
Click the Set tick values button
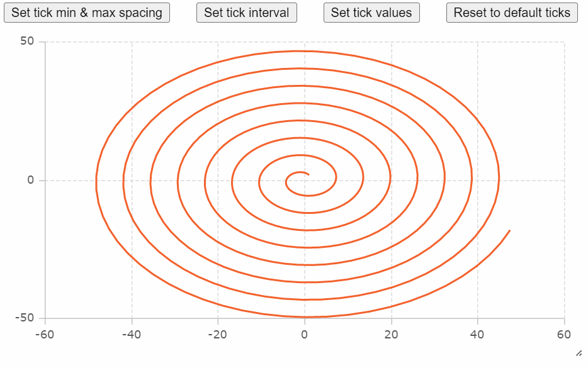(x=371, y=13)
